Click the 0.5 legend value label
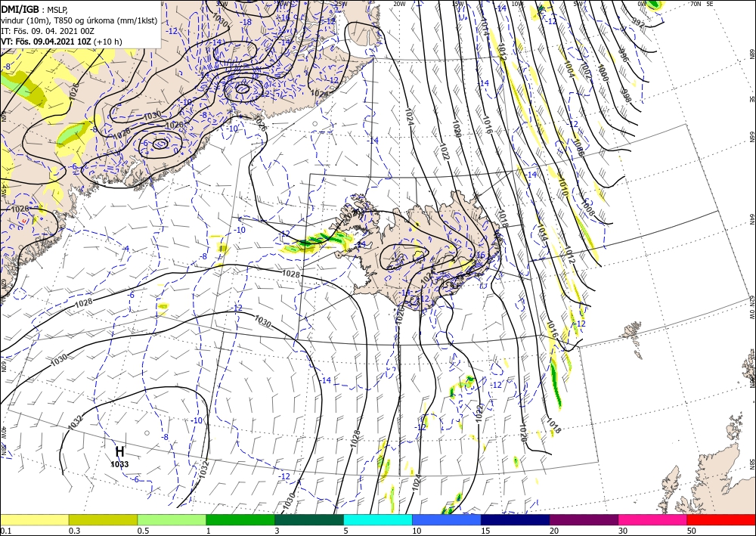This screenshot has height=536, width=756. coord(143,531)
